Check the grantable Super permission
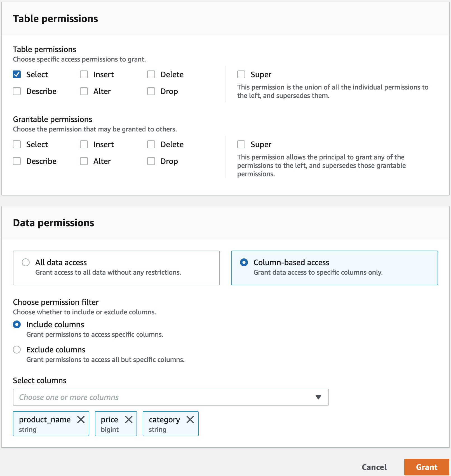 241,144
